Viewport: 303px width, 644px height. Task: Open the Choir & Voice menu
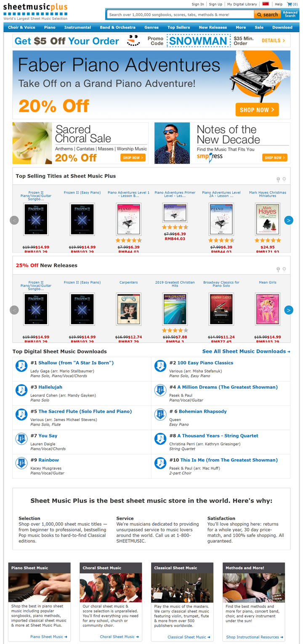(21, 27)
